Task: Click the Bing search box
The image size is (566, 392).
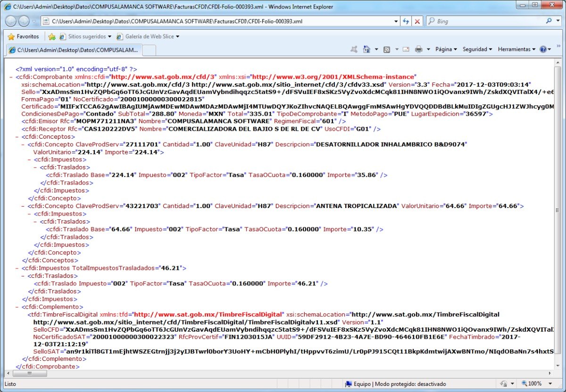Action: click(x=486, y=21)
